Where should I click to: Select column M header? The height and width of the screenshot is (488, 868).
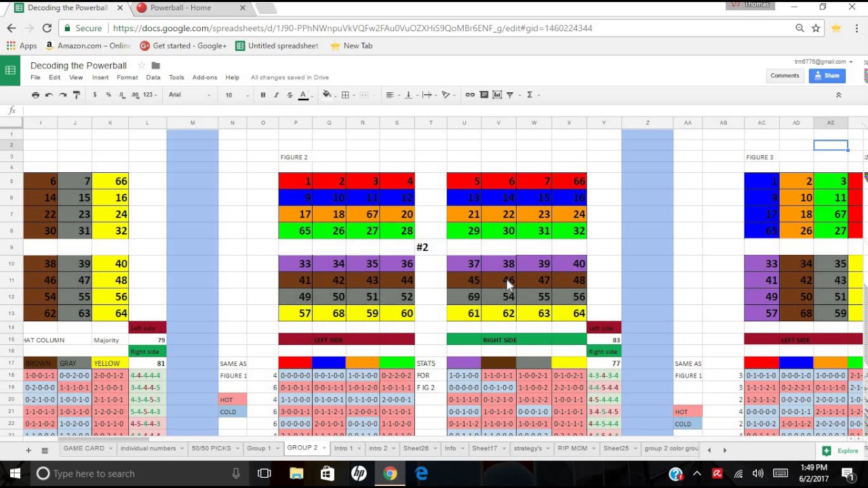193,123
